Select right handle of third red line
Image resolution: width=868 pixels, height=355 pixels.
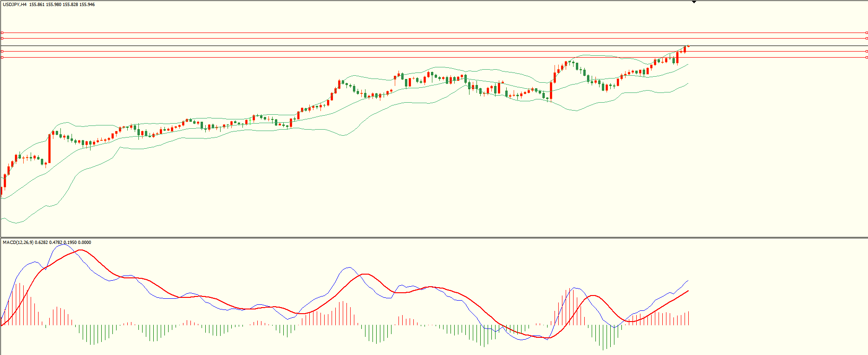tap(866, 51)
